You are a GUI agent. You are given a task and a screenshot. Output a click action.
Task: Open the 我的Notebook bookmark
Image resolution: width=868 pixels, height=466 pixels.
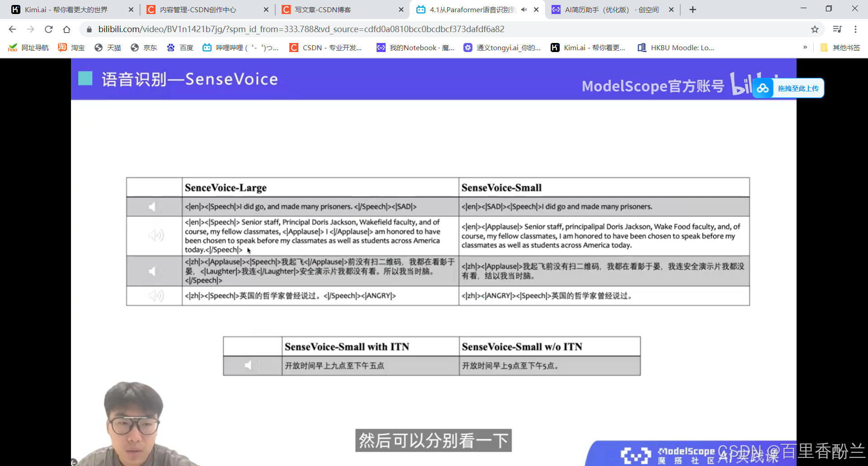415,48
